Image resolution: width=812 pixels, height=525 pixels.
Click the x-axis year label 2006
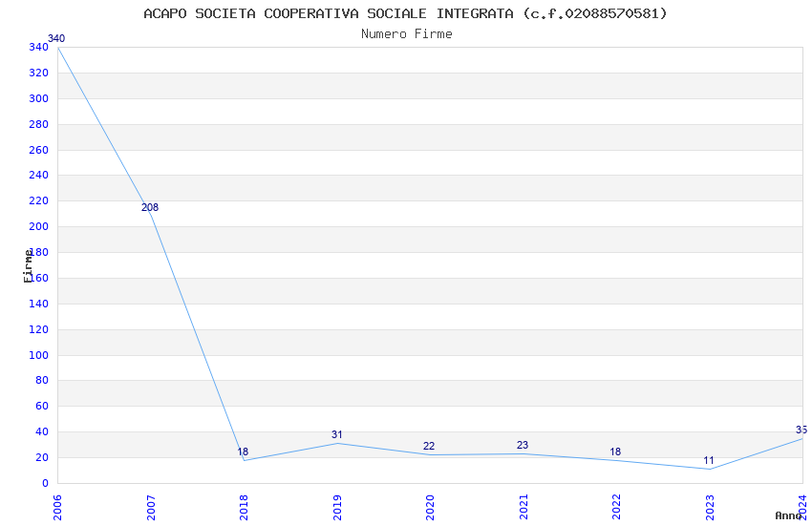pos(57,508)
